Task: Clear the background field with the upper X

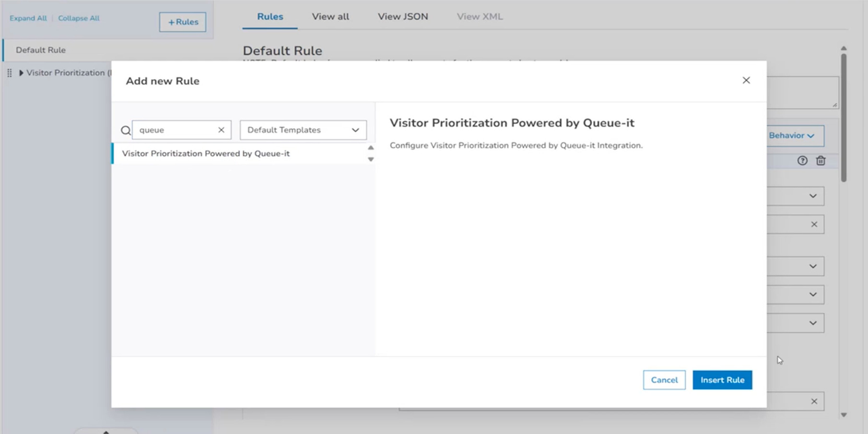Action: [x=814, y=224]
